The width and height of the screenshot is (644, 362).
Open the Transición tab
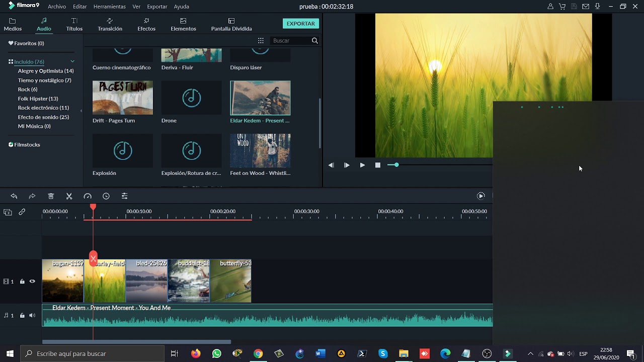coord(110,25)
